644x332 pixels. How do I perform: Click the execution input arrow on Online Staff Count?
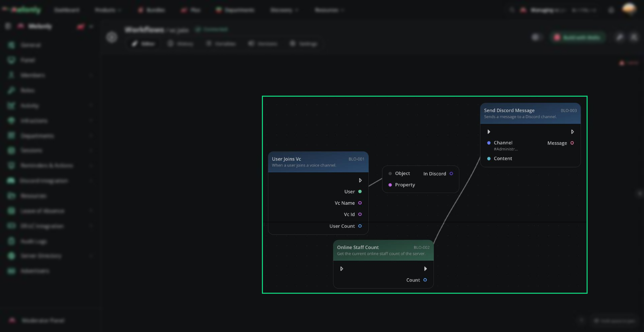(x=342, y=269)
